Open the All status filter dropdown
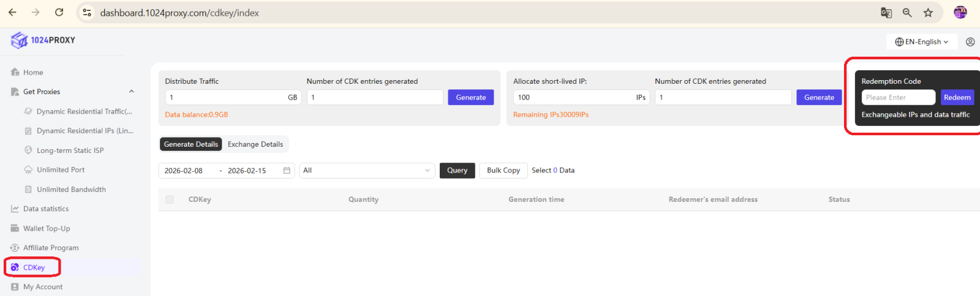Screen dimensions: 980x296 [366, 171]
